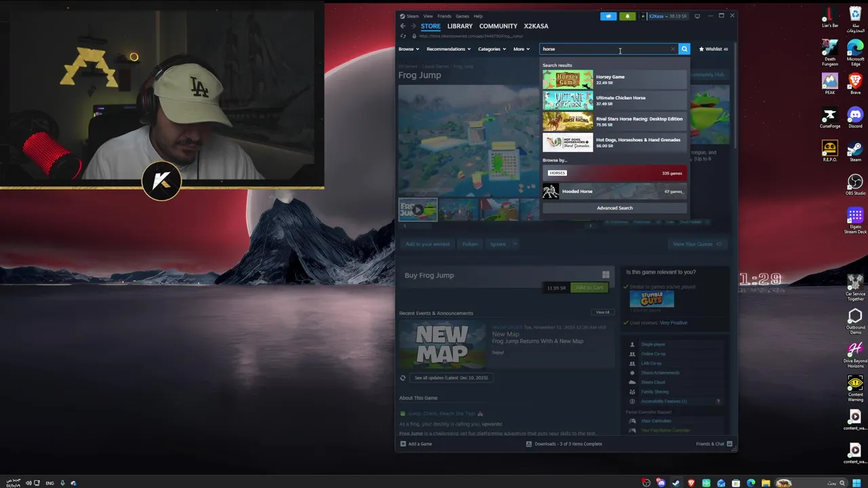
Task: Open Liar's Bar desktop shortcut
Action: pyautogui.click(x=829, y=17)
